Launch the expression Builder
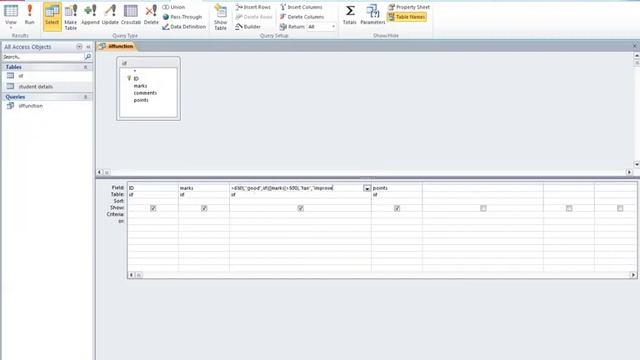Viewport: 640px width, 360px height. point(248,27)
